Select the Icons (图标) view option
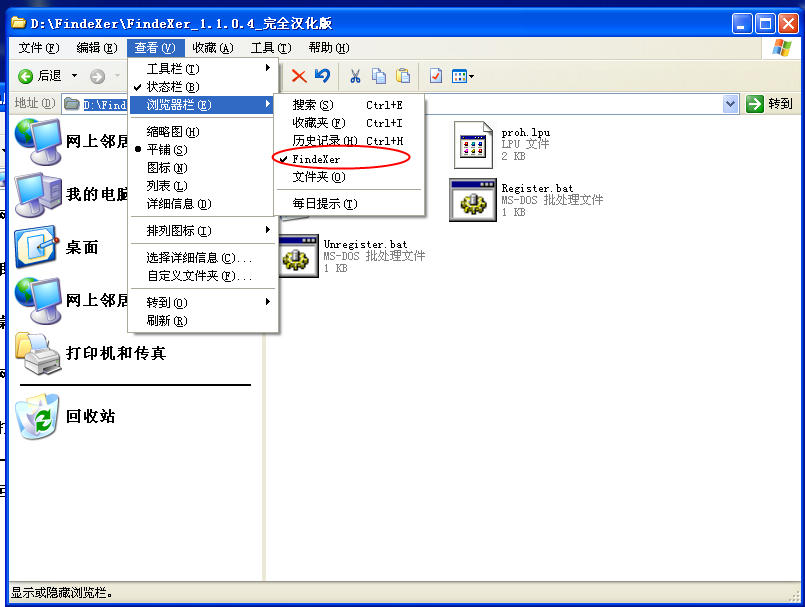 coord(203,168)
